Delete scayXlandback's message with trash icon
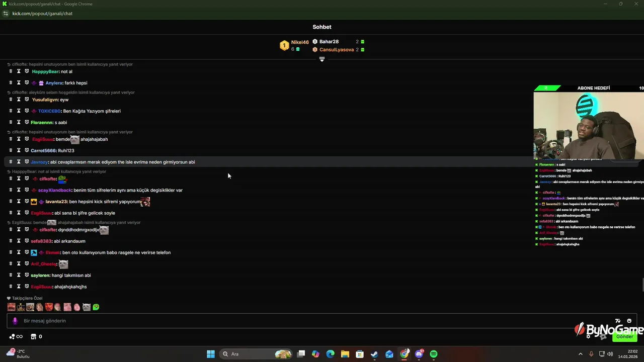The height and width of the screenshot is (362, 644). tap(11, 190)
